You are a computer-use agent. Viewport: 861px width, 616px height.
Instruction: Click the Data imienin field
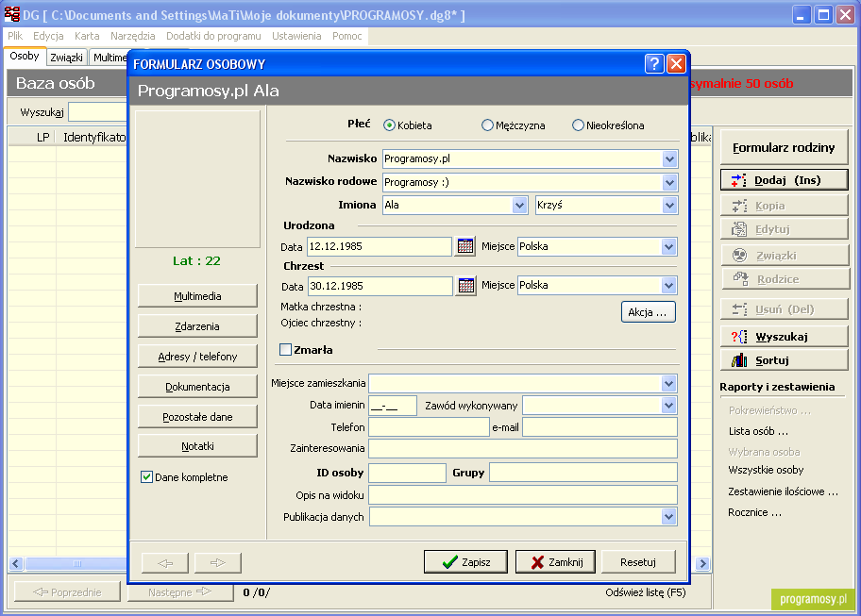pyautogui.click(x=393, y=406)
